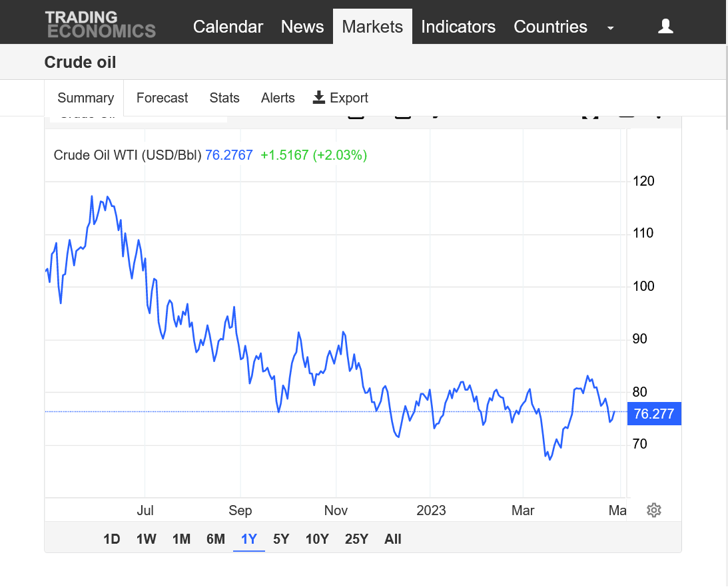Open the Alerts tab
728x587 pixels.
pyautogui.click(x=278, y=98)
